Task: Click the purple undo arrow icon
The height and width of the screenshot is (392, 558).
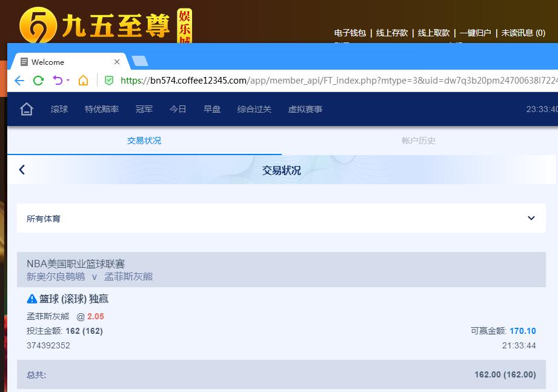Action: click(58, 81)
